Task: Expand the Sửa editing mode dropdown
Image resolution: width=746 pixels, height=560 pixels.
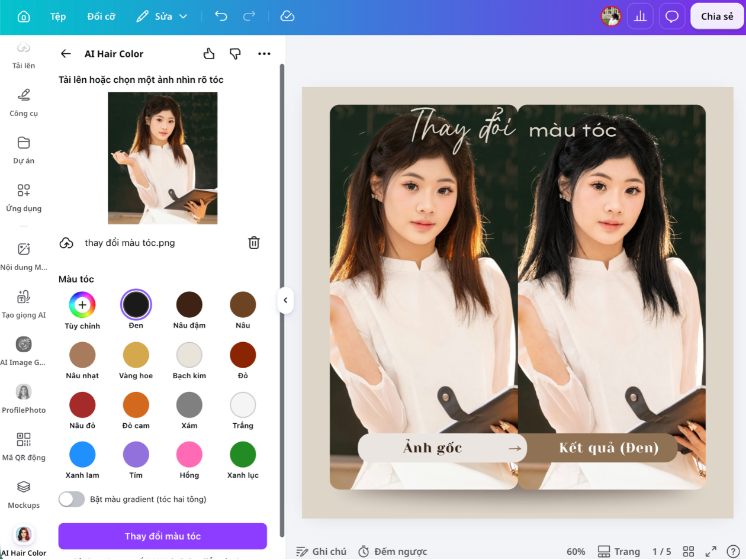Action: [162, 17]
